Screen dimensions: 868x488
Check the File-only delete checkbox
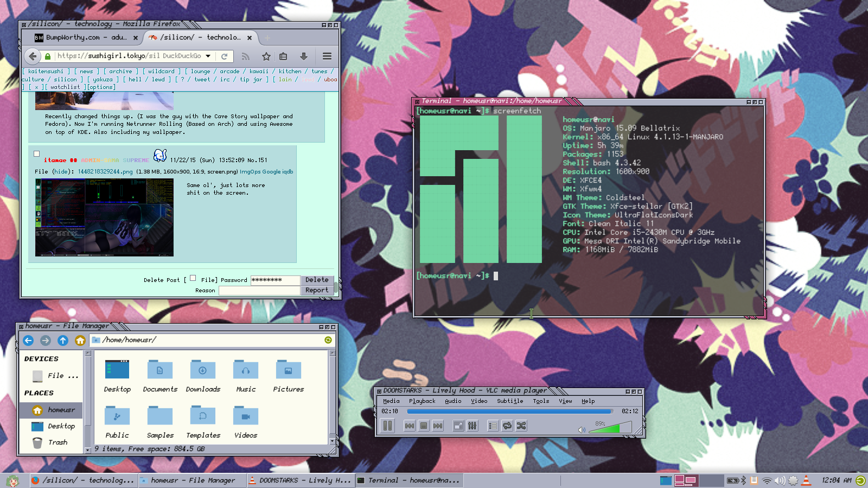click(193, 278)
